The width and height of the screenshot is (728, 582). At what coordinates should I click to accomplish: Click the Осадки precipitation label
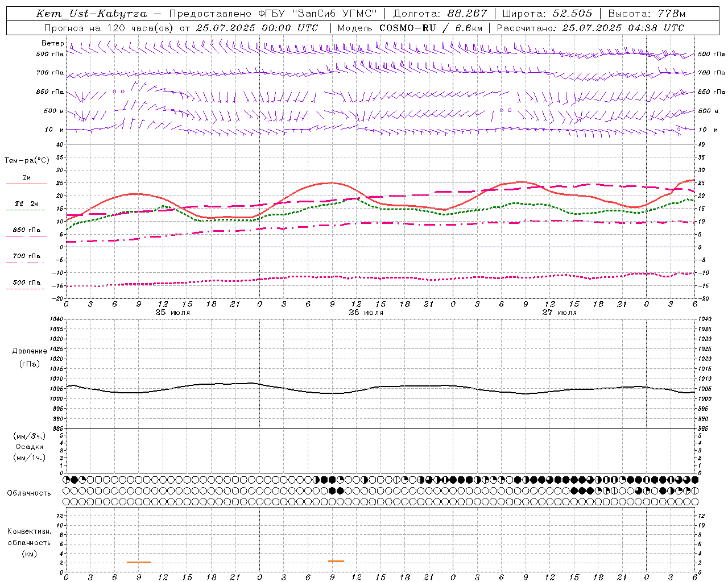[29, 447]
